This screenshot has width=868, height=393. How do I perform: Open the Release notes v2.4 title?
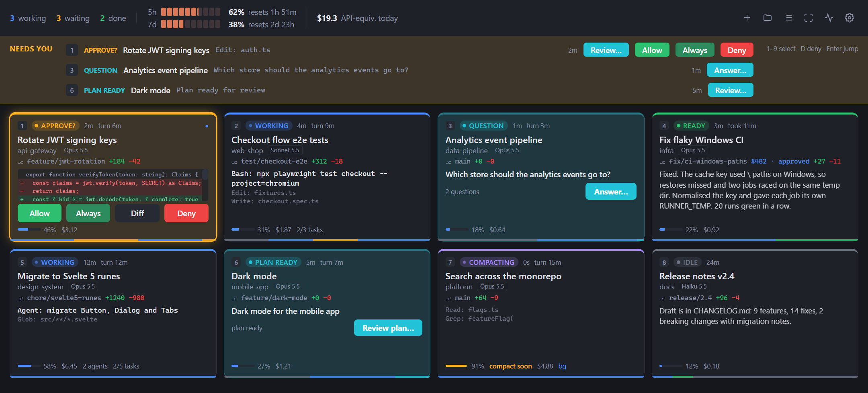point(697,276)
